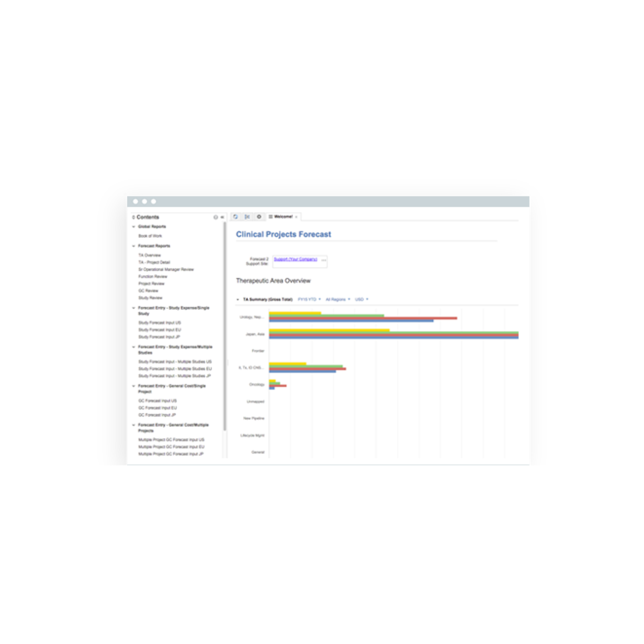Open the FY15 YTD period dropdown
Viewport: 644px width, 644px height.
pos(307,299)
